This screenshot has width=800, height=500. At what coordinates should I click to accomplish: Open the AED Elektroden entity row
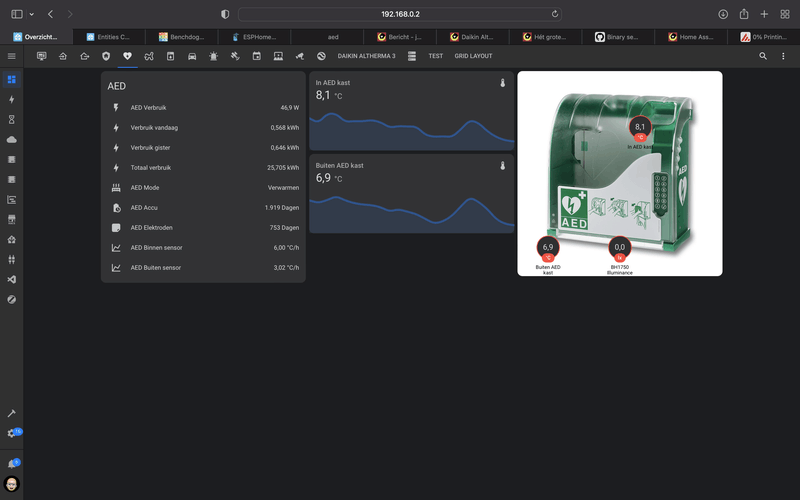tap(203, 228)
